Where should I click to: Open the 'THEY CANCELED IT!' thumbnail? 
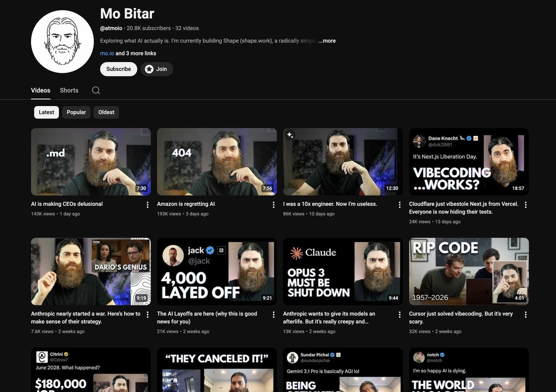pos(217,370)
